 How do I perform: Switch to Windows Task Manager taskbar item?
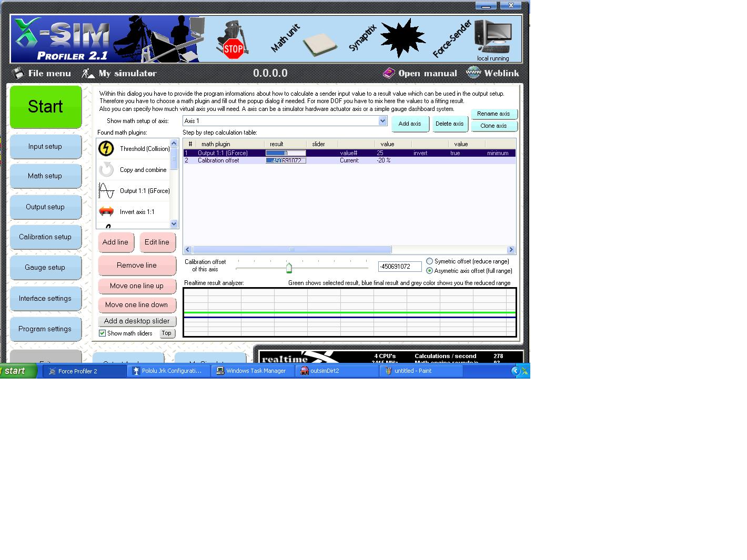253,371
